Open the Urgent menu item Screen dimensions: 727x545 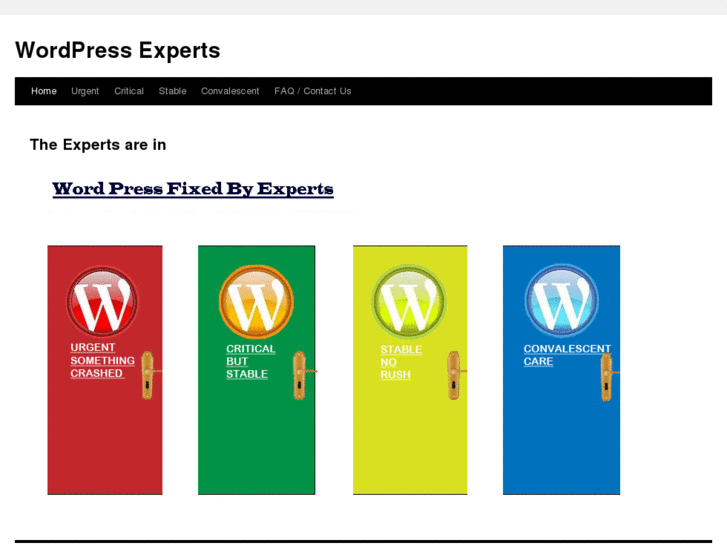click(85, 91)
